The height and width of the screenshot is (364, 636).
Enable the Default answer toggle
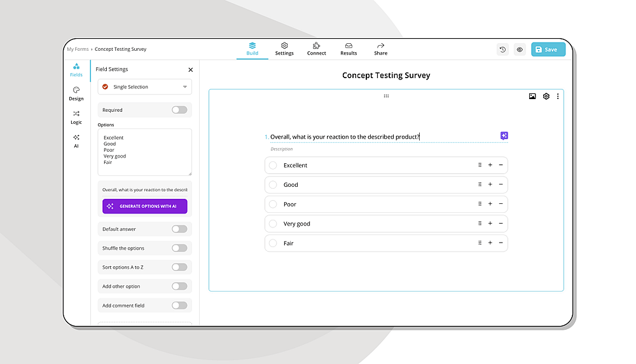[x=179, y=229]
